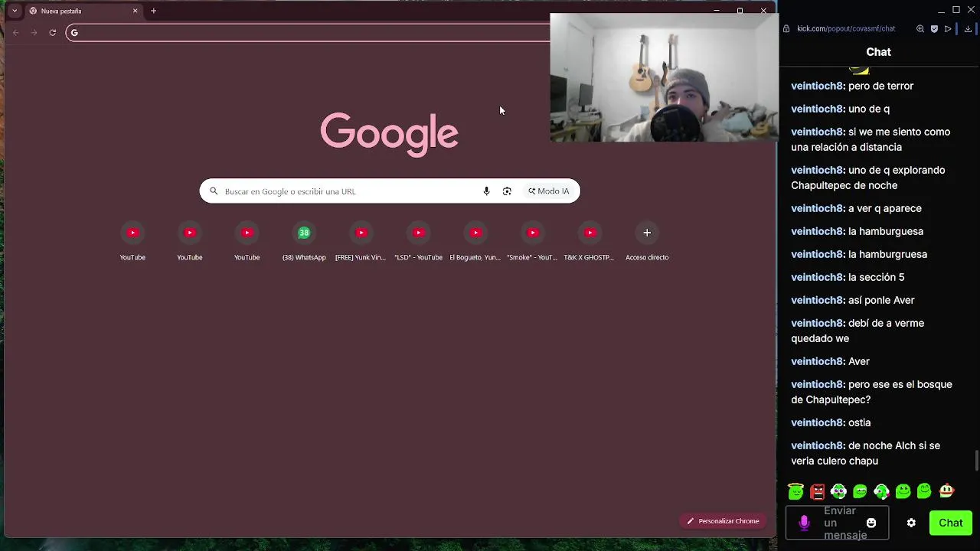Insert the laughing green blob emote
This screenshot has height=551, width=980.
(860, 491)
